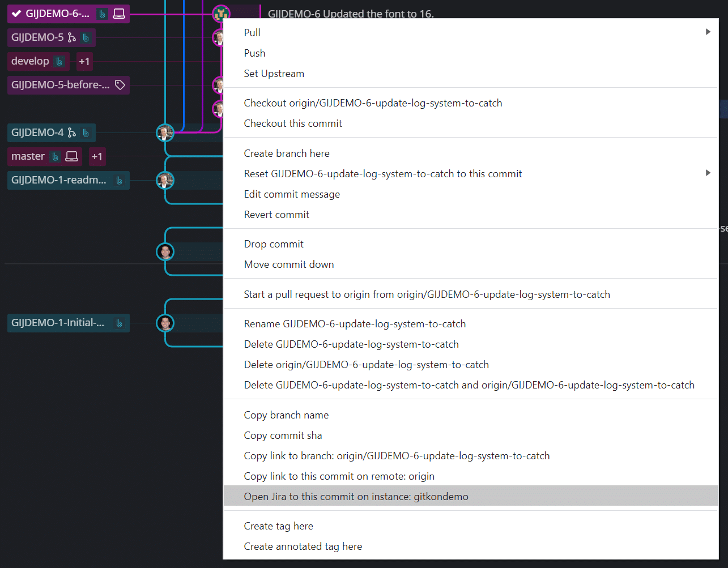Choose Checkout this commit from the menu
Screen dimensions: 728x568
[293, 123]
